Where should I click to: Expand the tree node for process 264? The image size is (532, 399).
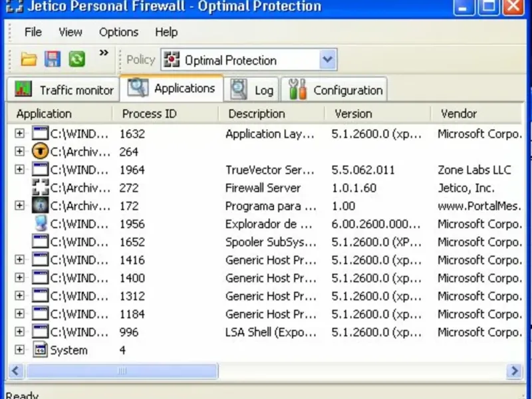[19, 152]
